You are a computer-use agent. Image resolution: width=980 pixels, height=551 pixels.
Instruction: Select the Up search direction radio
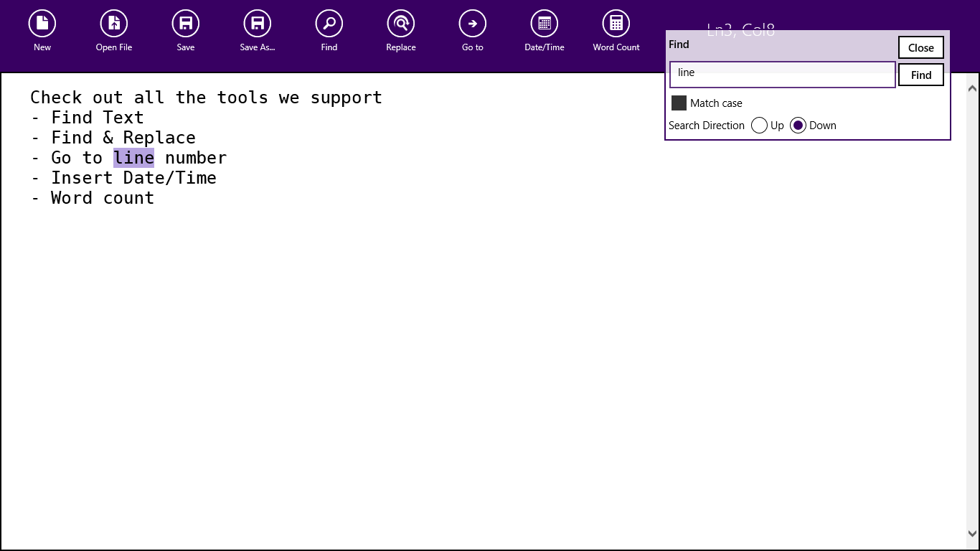click(759, 126)
